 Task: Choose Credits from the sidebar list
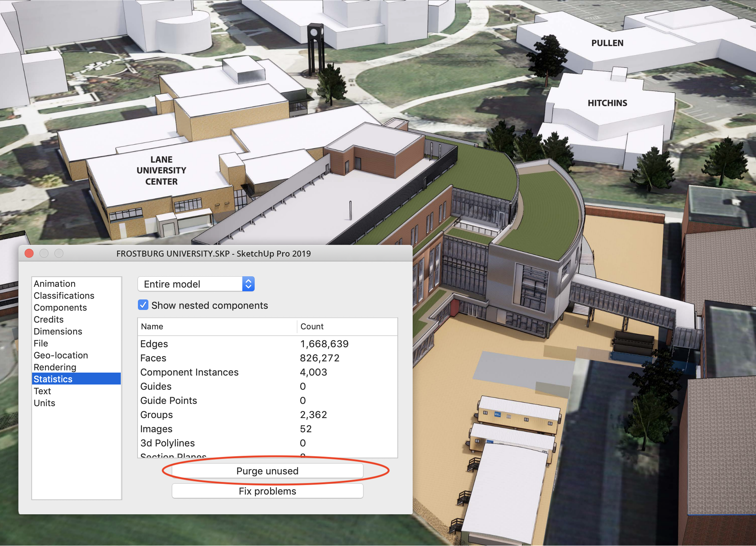(48, 319)
